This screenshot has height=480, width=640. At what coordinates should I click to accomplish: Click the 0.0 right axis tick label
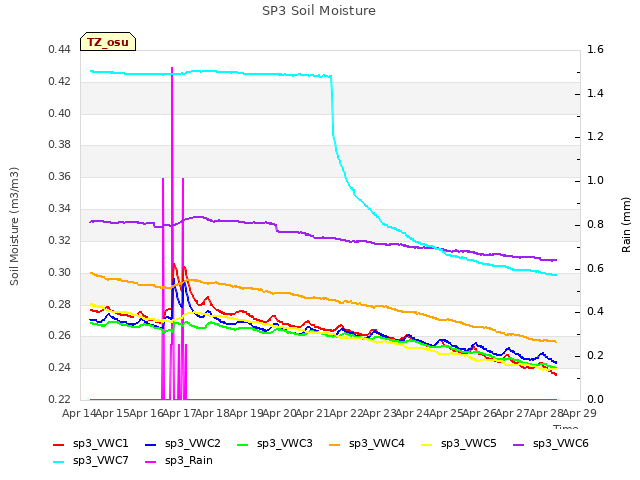pyautogui.click(x=595, y=399)
